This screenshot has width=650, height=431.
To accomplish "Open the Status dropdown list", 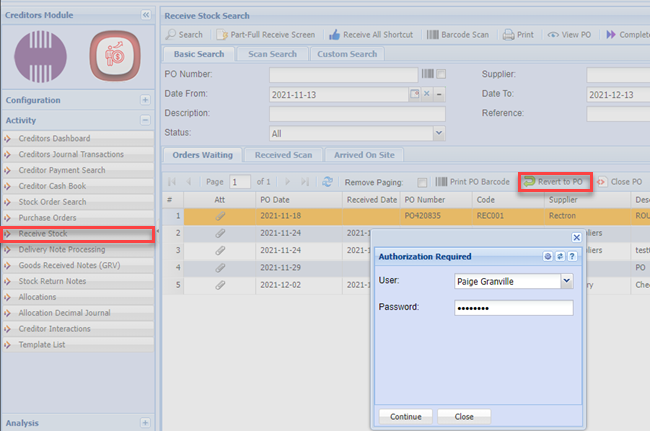I will (x=438, y=132).
